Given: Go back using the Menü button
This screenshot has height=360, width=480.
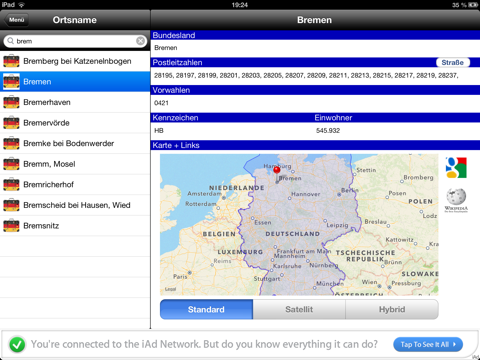Looking at the screenshot, I should [x=16, y=20].
